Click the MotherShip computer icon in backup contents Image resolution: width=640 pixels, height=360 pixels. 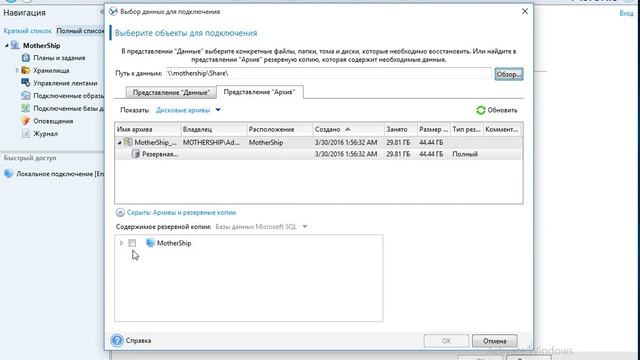150,243
